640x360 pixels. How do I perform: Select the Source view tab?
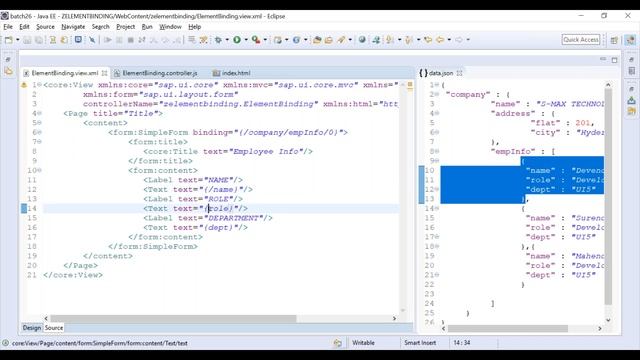pos(54,328)
